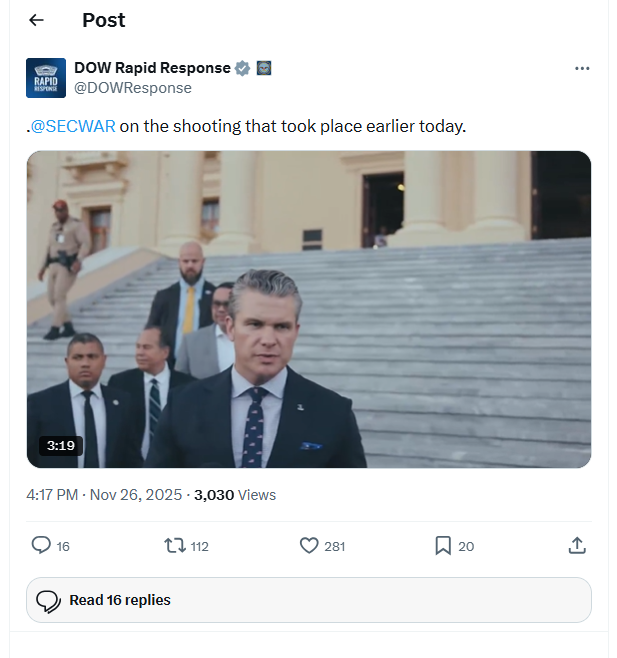Image resolution: width=617 pixels, height=658 pixels.
Task: Play the video thumbnail
Action: coord(309,309)
